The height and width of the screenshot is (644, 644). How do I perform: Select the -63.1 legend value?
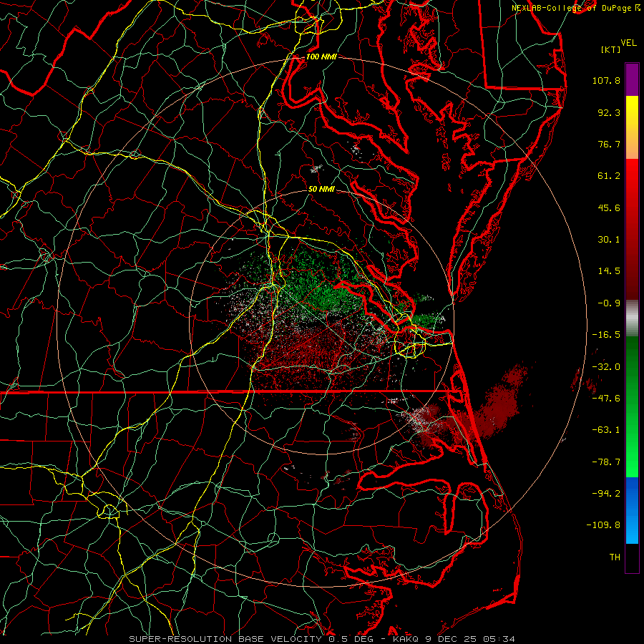pyautogui.click(x=606, y=430)
